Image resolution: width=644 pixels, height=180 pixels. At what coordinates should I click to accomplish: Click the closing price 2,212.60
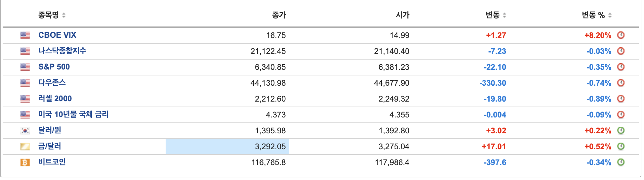click(x=270, y=99)
